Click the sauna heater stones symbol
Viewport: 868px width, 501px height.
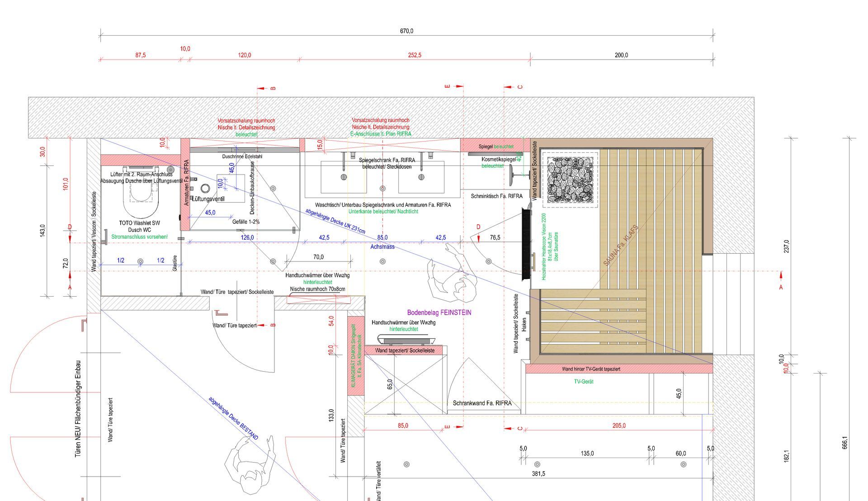point(570,180)
